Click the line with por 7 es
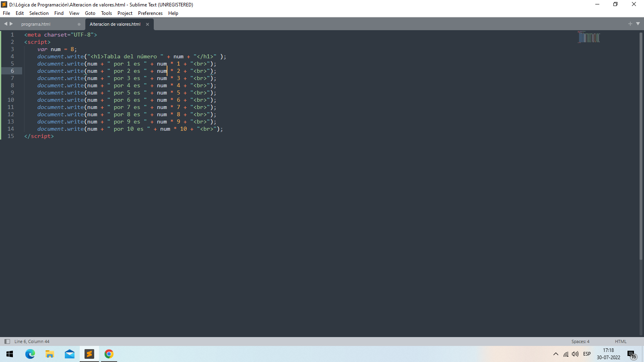The width and height of the screenshot is (644, 362). pos(127,107)
